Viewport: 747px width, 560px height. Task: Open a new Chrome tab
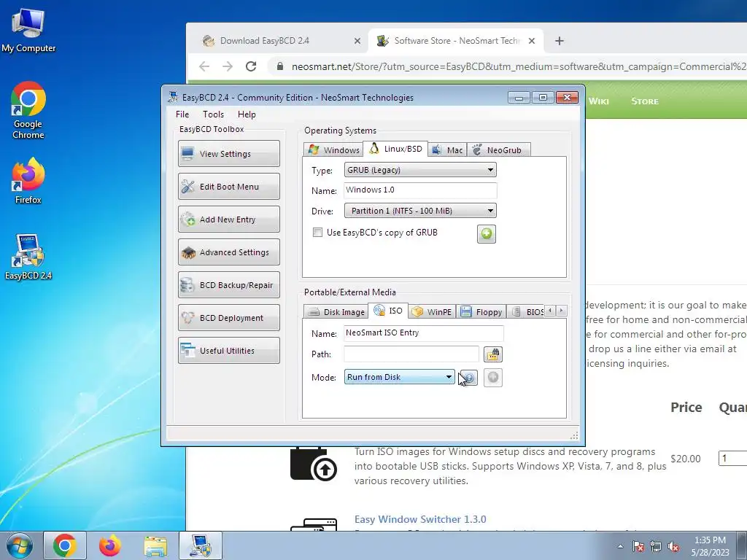[x=560, y=41]
